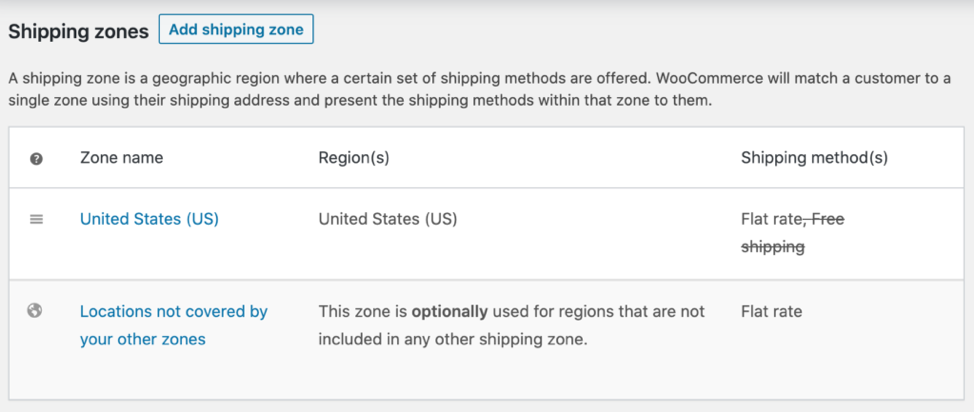974x412 pixels.
Task: Click the struck-through word shipping under Flat rate
Action: pos(773,247)
